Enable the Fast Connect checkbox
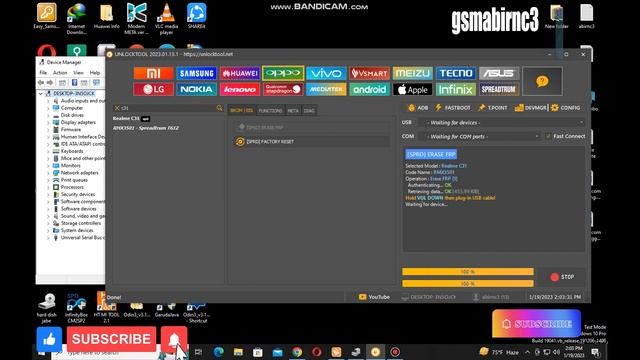 [x=548, y=136]
